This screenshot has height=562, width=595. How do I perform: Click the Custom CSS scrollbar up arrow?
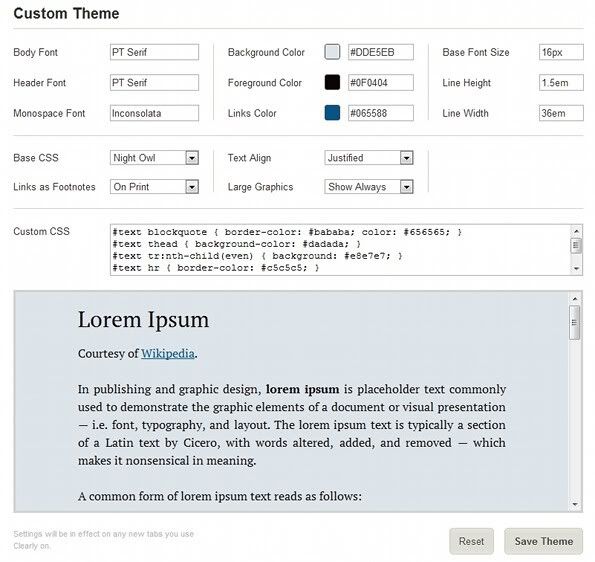576,231
